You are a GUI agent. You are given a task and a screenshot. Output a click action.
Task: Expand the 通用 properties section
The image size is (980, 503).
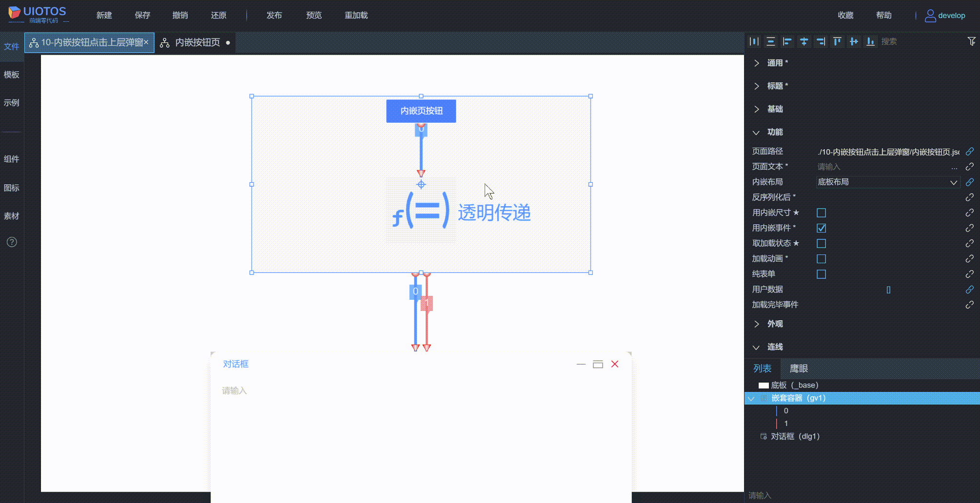pyautogui.click(x=775, y=62)
